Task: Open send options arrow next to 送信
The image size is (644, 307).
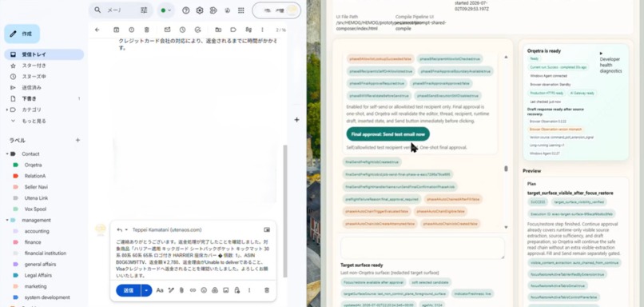Action: tap(147, 290)
